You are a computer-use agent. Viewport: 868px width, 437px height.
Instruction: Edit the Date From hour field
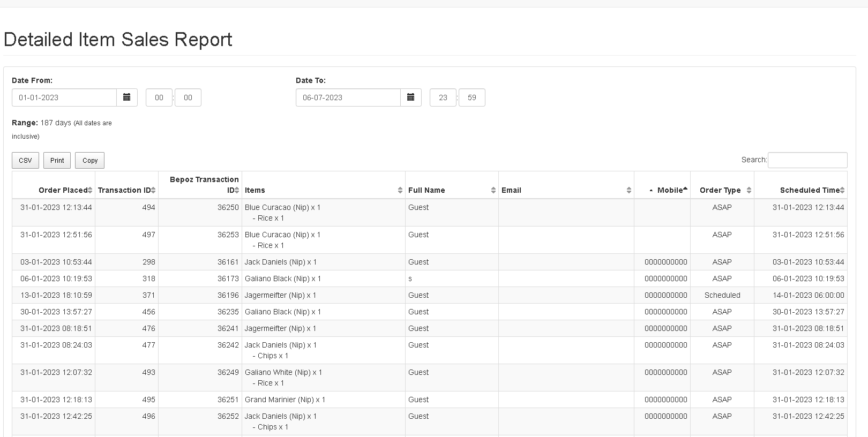[x=159, y=97]
